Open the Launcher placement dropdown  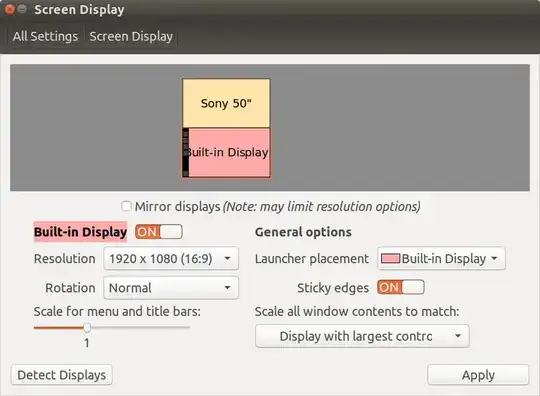[x=441, y=259]
